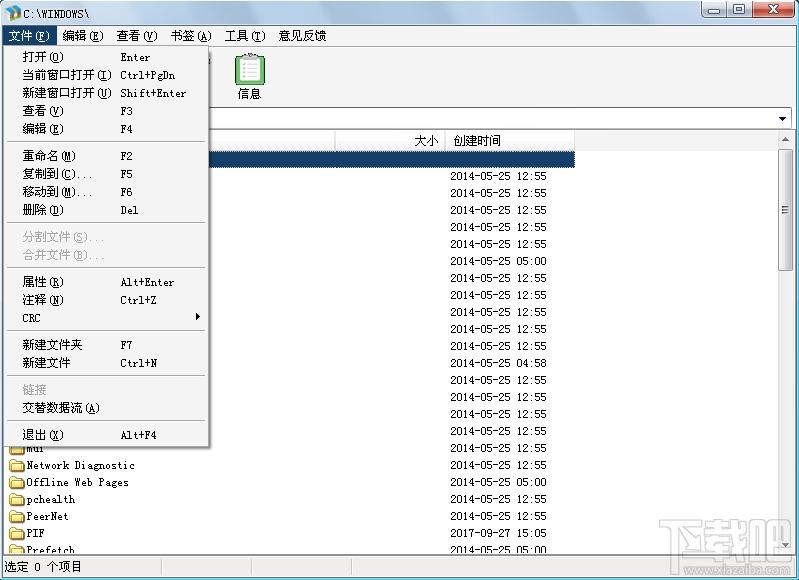Click the 信息 (Info) toolbar icon

pyautogui.click(x=249, y=76)
